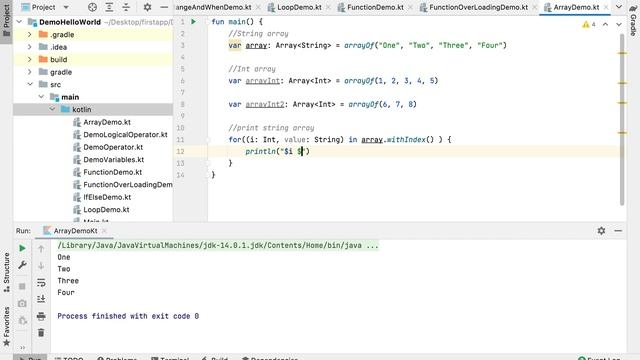Go to previous highlighted error arrow
The height and width of the screenshot is (360, 640).
pyautogui.click(x=605, y=24)
